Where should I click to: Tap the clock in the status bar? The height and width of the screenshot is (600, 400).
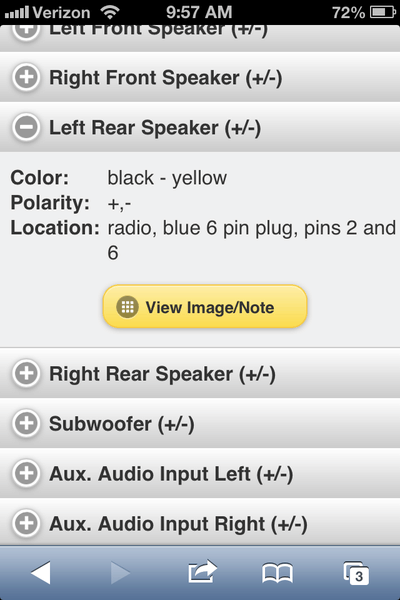click(199, 12)
